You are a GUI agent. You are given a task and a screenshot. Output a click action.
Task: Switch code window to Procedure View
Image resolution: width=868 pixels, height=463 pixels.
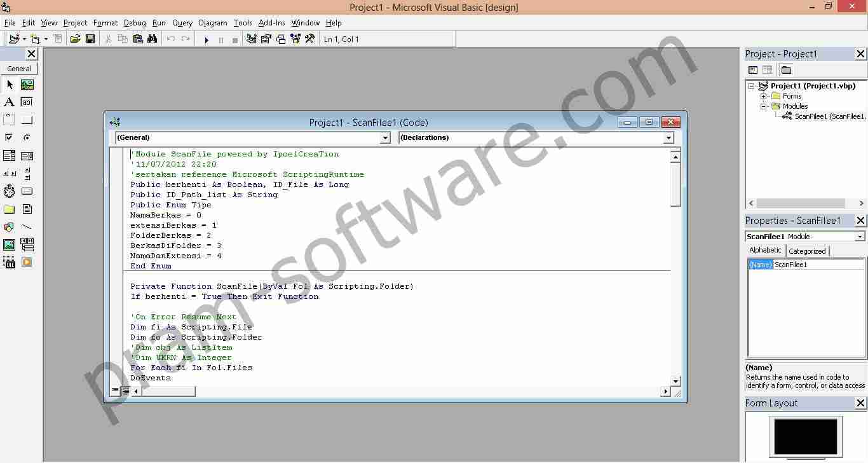115,390
